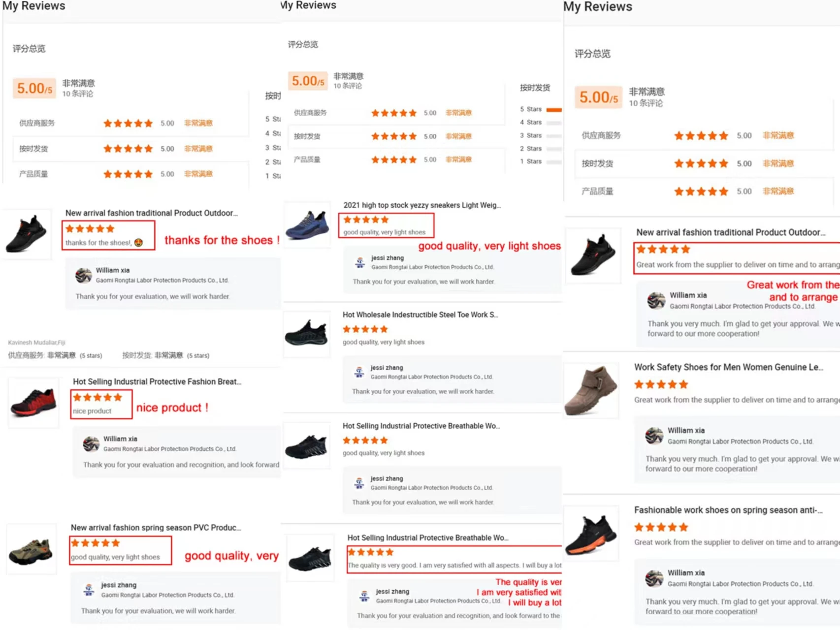Open the red sneaker product thumbnail

point(33,402)
